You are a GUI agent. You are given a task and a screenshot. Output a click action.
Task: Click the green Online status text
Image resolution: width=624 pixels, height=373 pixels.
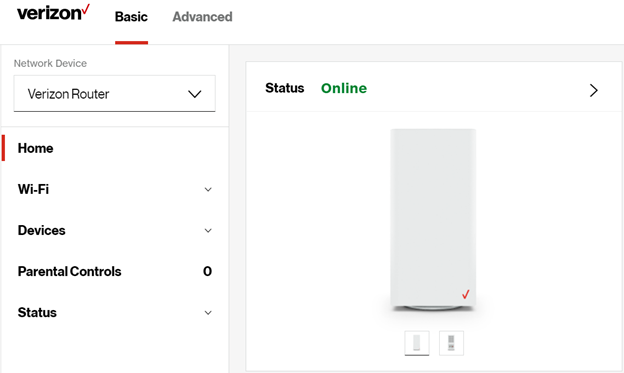344,88
